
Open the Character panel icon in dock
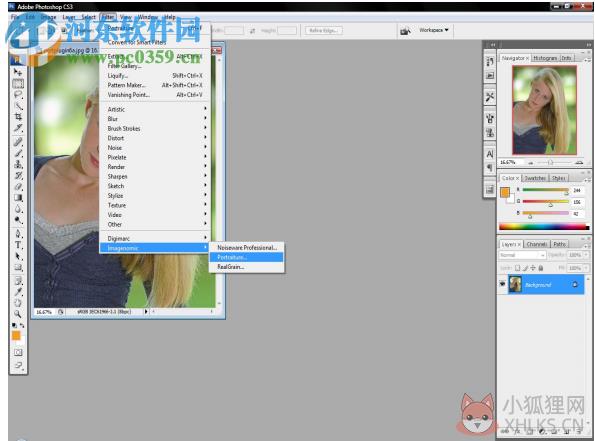(x=490, y=154)
